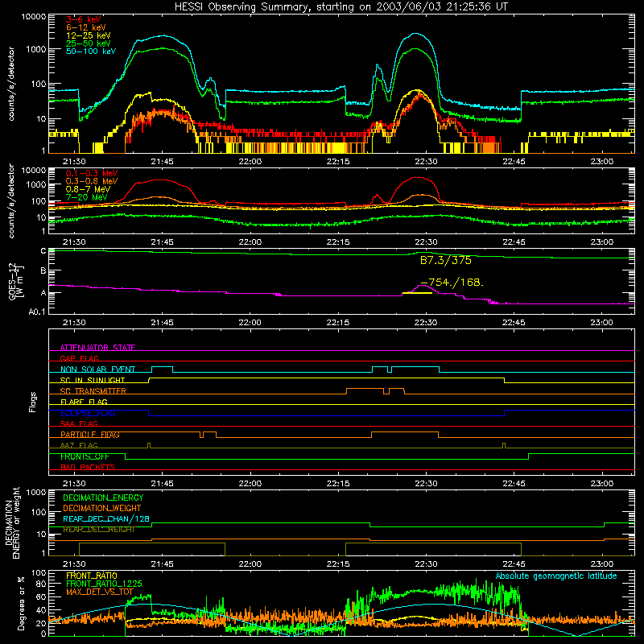Viewport: 644px width, 644px height.
Task: Click the 21:45 tick label under the Flags panel
Action: click(162, 484)
